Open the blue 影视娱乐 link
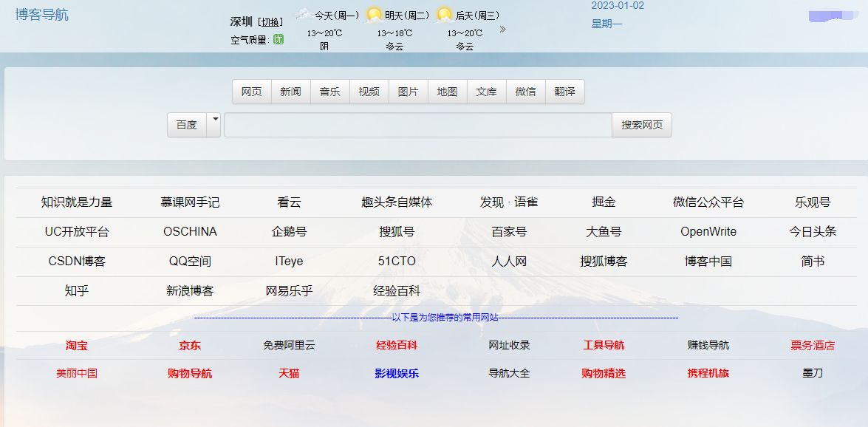Viewport: 868px width, 427px height. point(397,373)
